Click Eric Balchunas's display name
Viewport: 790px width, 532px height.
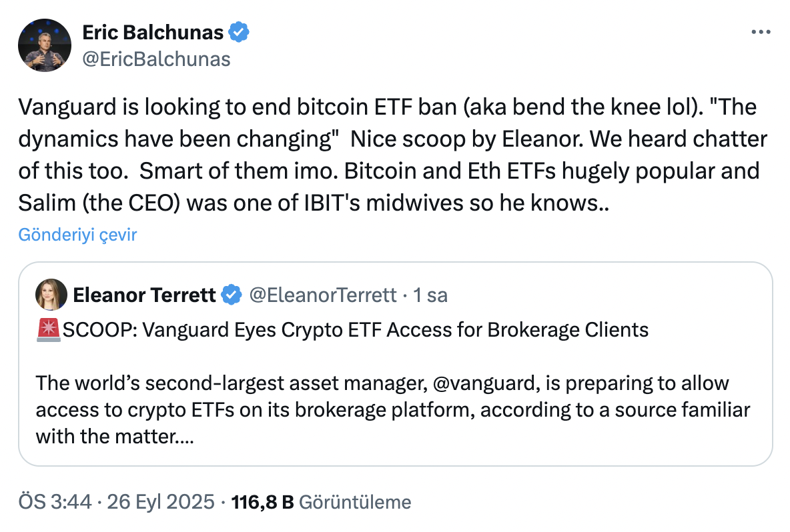click(x=156, y=31)
